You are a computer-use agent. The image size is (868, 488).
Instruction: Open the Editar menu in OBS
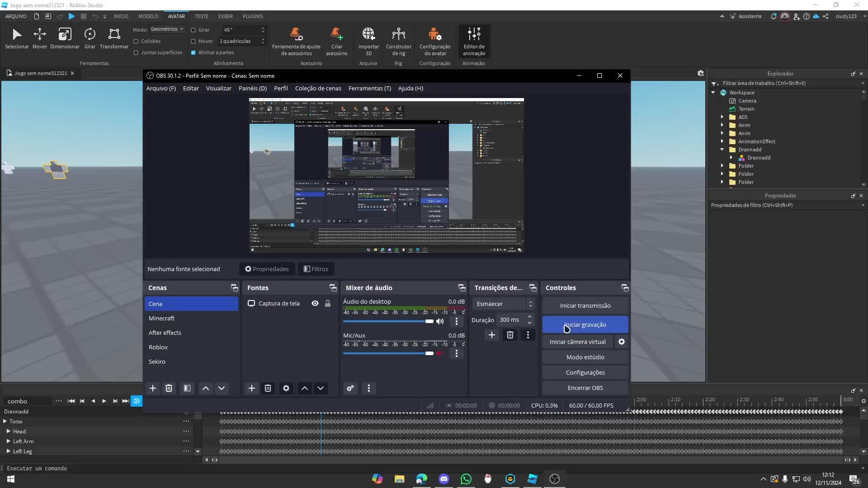pyautogui.click(x=190, y=88)
